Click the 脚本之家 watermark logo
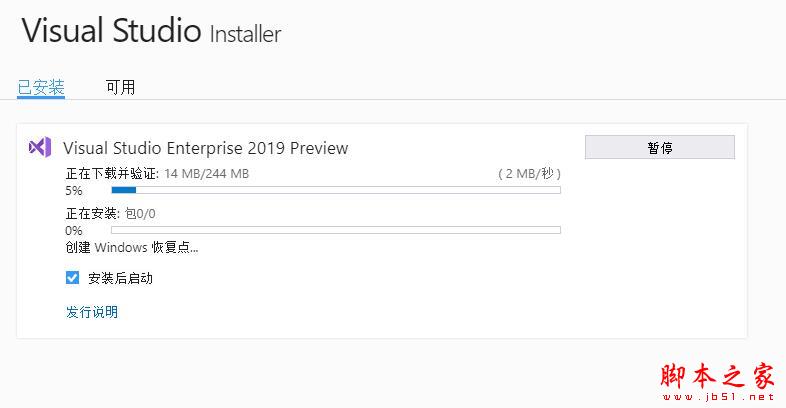The height and width of the screenshot is (408, 786). (718, 375)
